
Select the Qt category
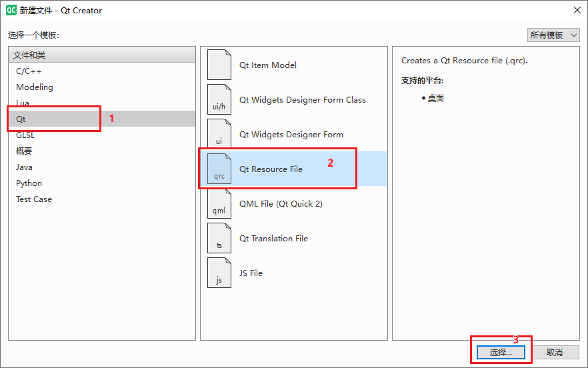(102, 119)
